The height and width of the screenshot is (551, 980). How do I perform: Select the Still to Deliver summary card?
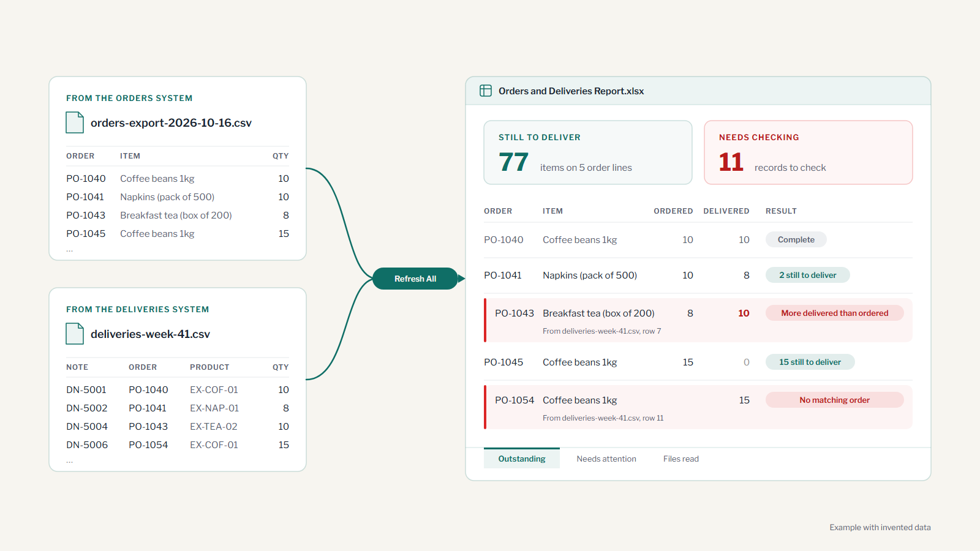pyautogui.click(x=588, y=152)
